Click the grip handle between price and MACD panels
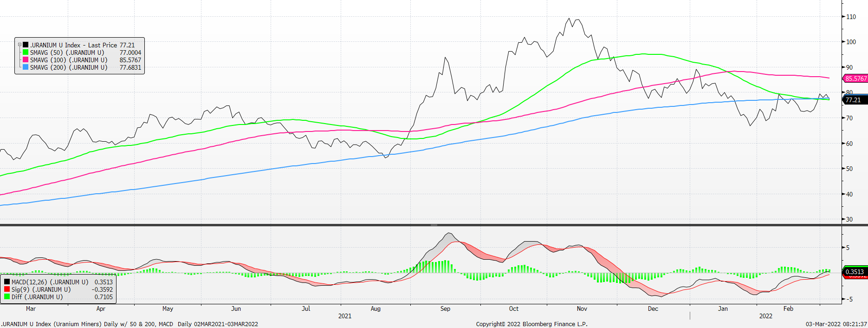The height and width of the screenshot is (328, 868). pos(434,225)
